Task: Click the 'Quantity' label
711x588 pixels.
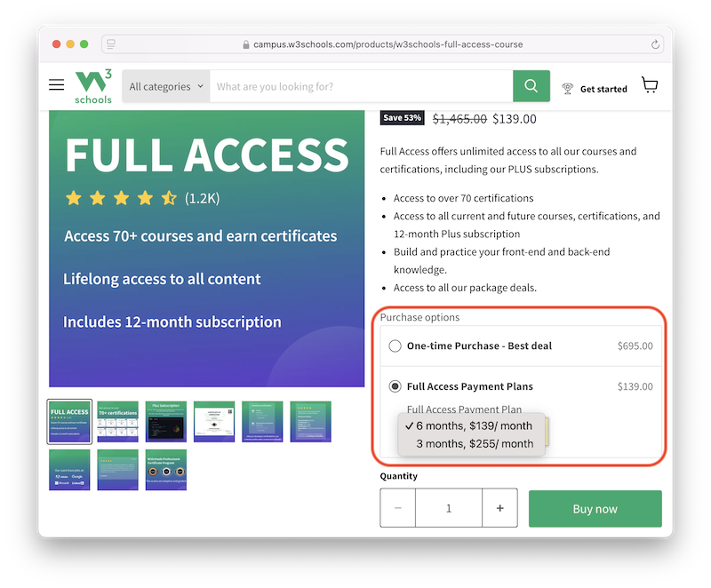Action: click(398, 476)
